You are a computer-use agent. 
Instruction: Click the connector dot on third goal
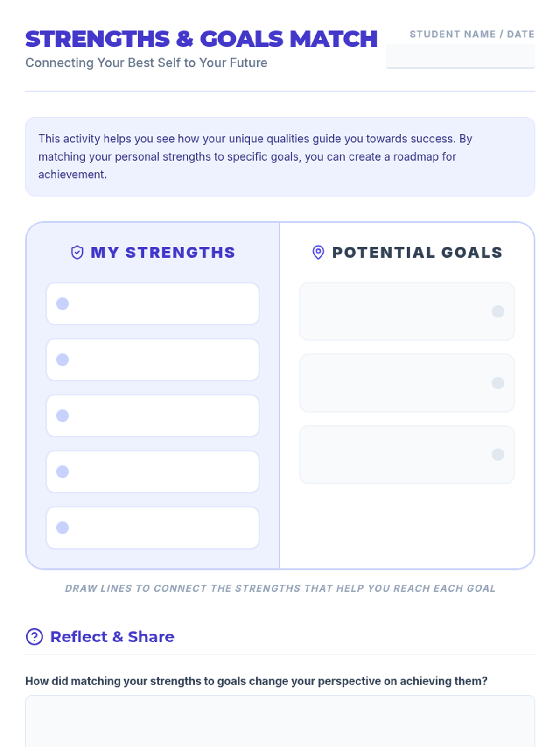(498, 455)
